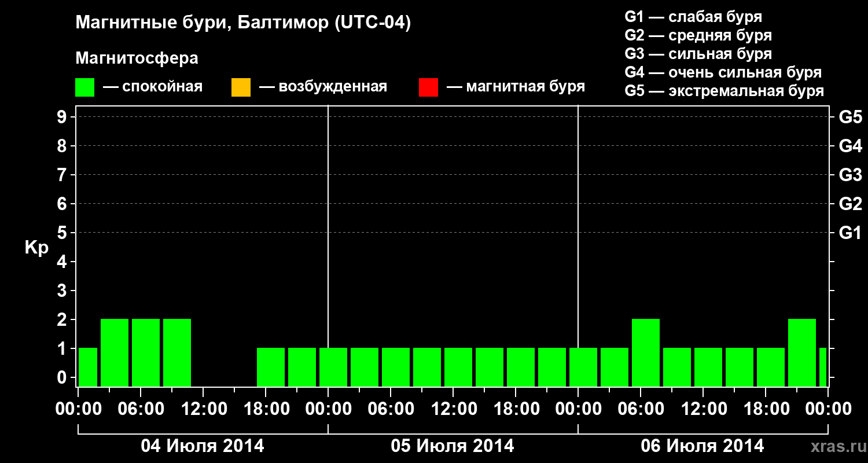Click the — магнитная буря legend label

(x=516, y=87)
